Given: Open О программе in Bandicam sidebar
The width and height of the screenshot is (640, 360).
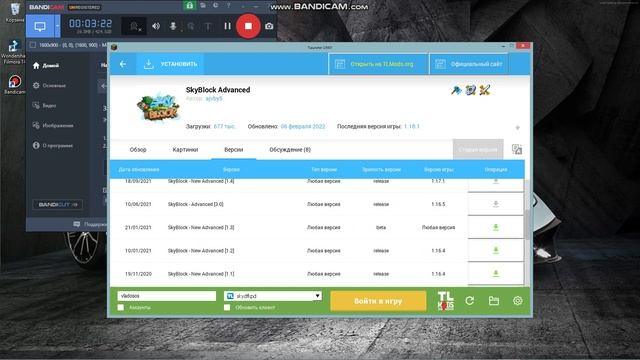Looking at the screenshot, I should click(53, 146).
